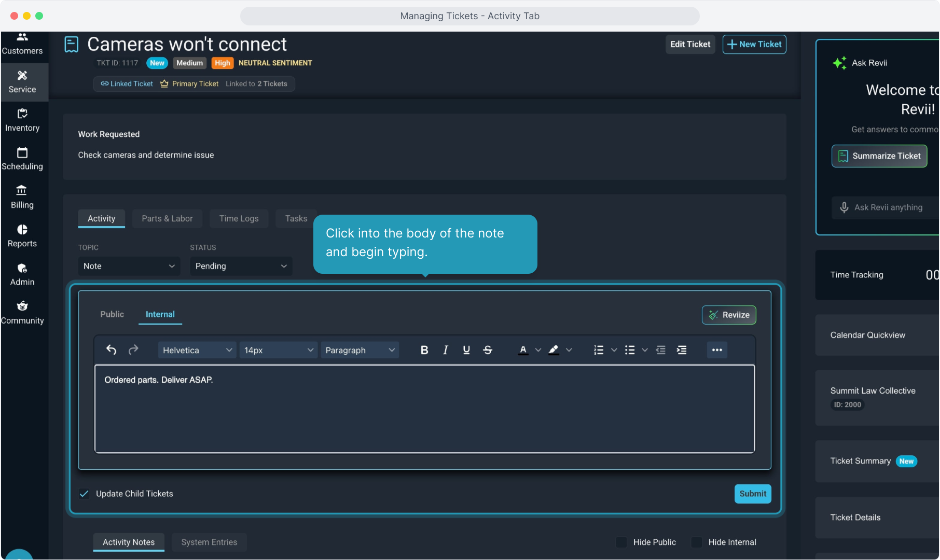Image resolution: width=940 pixels, height=560 pixels.
Task: Uncheck Update Child Tickets checkbox
Action: [x=84, y=494]
